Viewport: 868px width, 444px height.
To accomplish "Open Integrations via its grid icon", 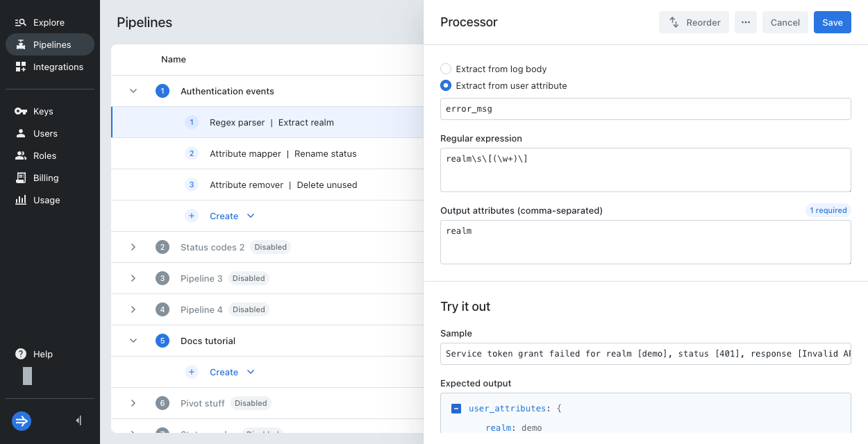I will [x=20, y=67].
